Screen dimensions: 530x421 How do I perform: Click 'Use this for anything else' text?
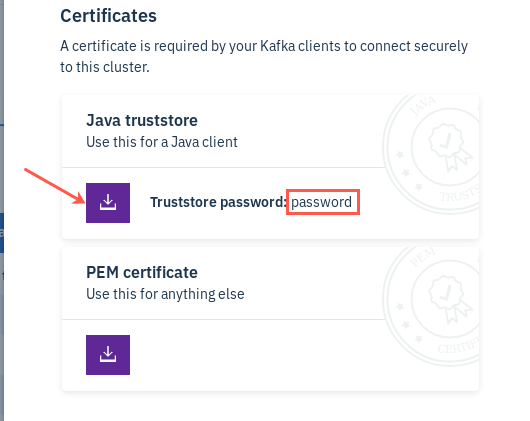click(165, 294)
